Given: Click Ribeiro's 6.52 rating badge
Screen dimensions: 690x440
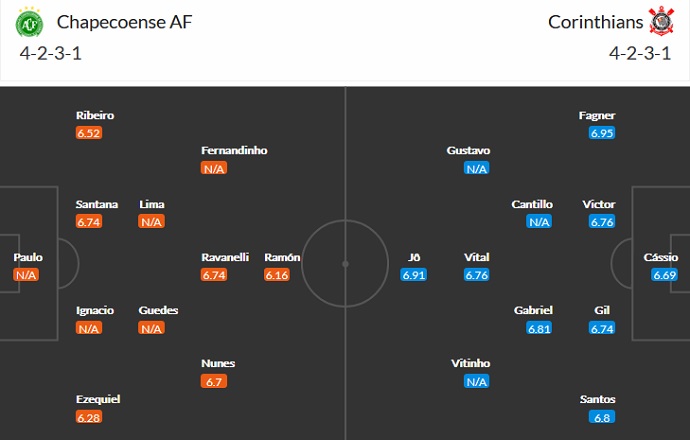Looking at the screenshot, I should tap(89, 133).
